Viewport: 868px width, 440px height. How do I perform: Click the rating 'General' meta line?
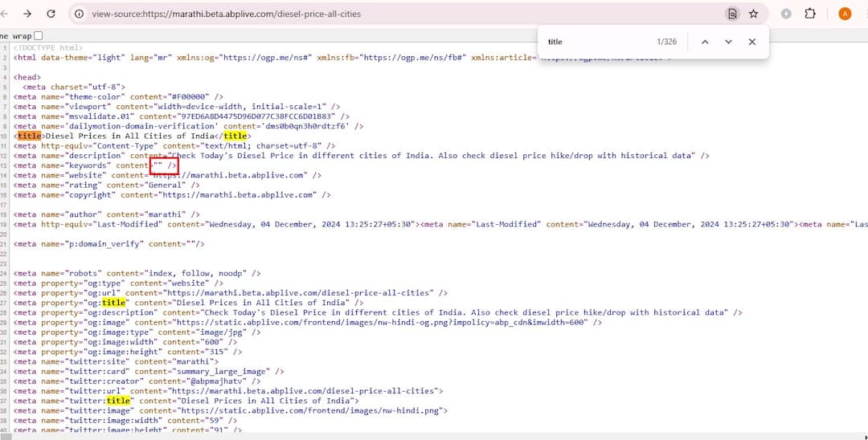(106, 185)
